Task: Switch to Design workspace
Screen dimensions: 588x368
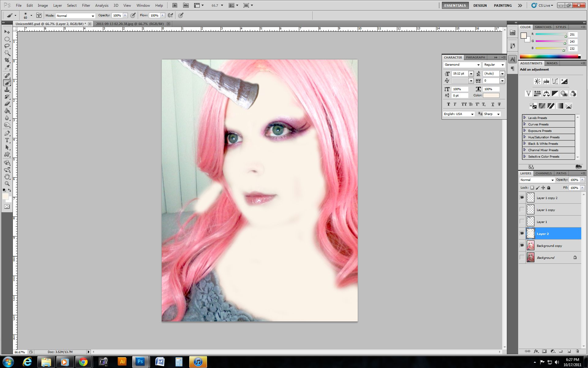Action: [x=480, y=6]
